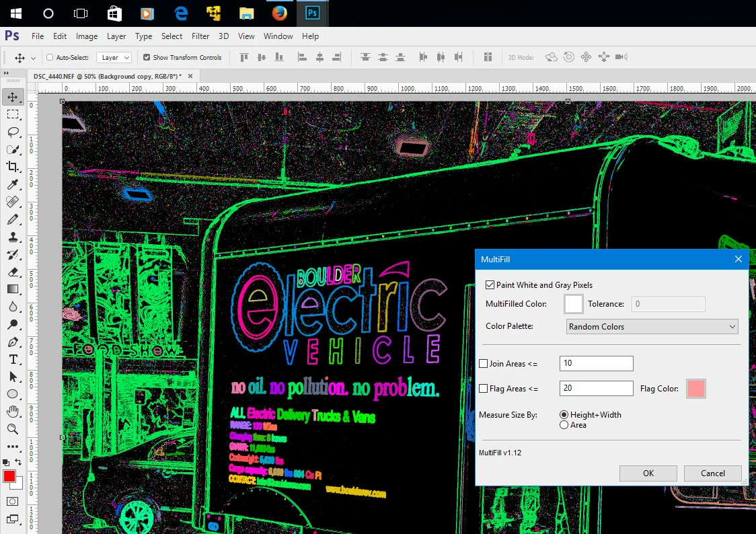Select the Brush tool
Viewport: 756px width, 534px height.
coord(13,219)
